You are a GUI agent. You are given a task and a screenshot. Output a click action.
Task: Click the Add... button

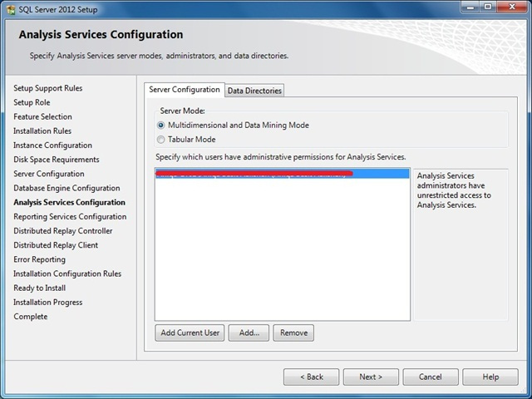(x=249, y=332)
